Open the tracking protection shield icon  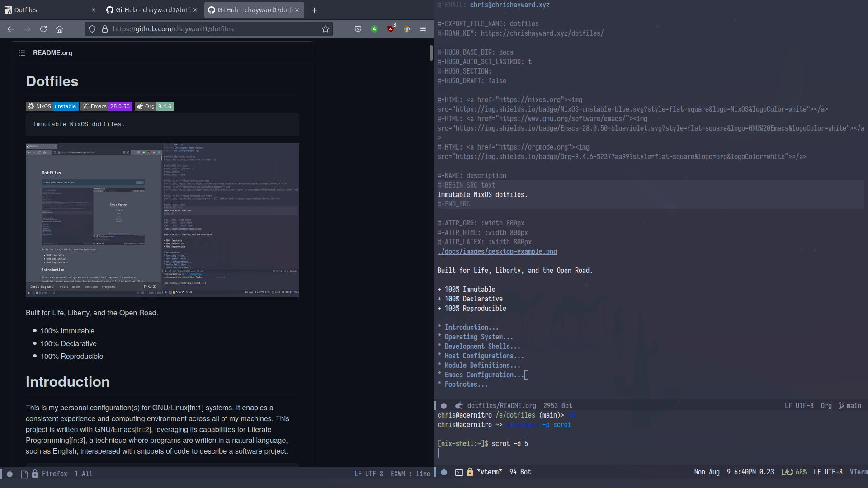point(92,29)
